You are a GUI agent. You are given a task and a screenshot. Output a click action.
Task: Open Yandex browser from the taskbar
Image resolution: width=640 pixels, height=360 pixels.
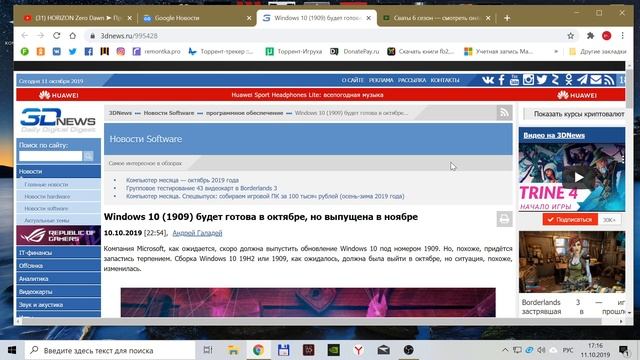pos(358,350)
